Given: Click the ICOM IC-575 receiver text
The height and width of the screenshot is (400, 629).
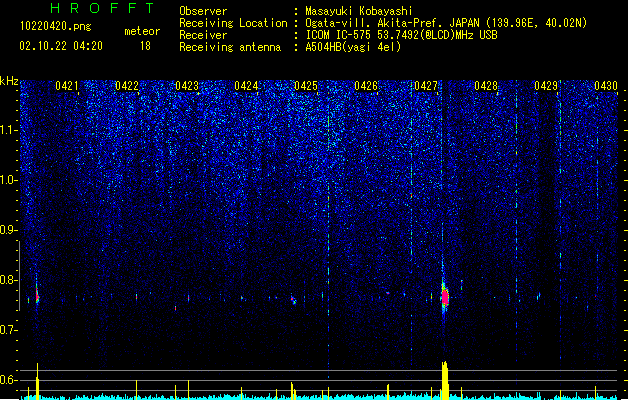Looking at the screenshot, I should [401, 35].
